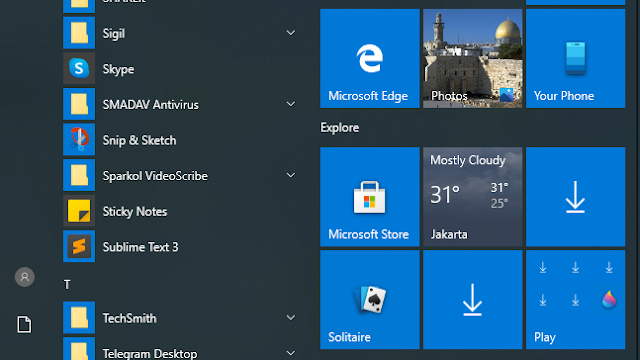Click the letter T section header
Screen dimensions: 640x360
point(67,284)
